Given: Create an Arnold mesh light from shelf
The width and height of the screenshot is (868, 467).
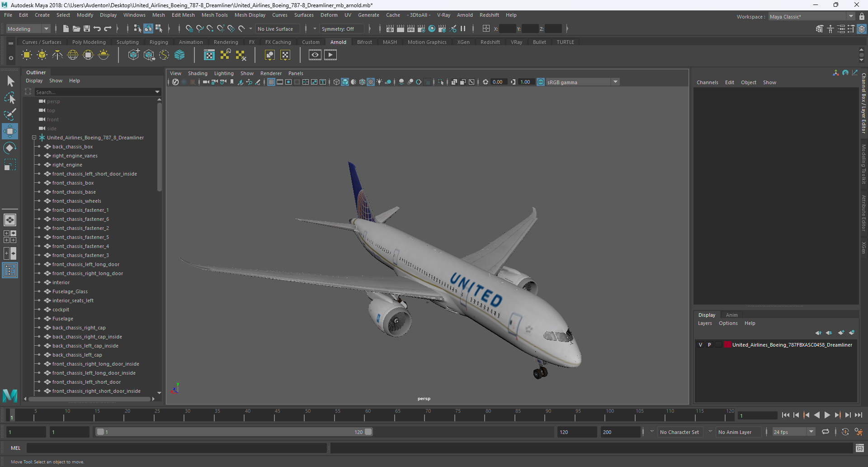Looking at the screenshot, I should 42,55.
